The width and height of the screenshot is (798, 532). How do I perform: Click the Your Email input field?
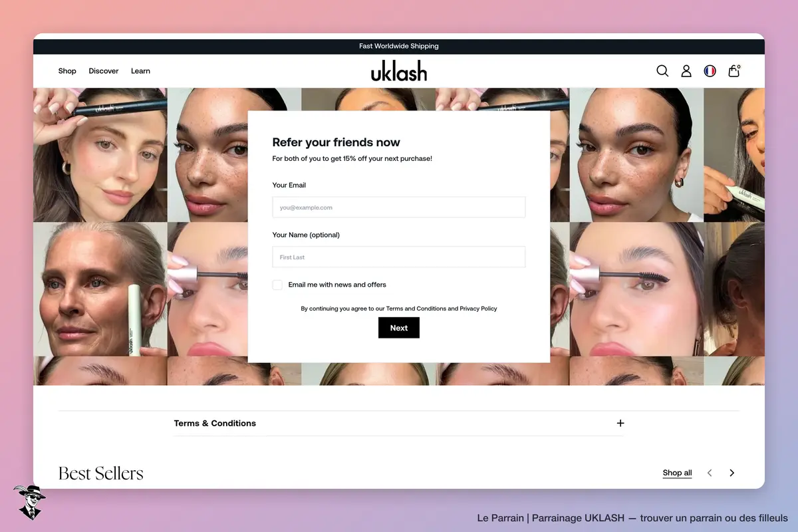click(x=399, y=207)
